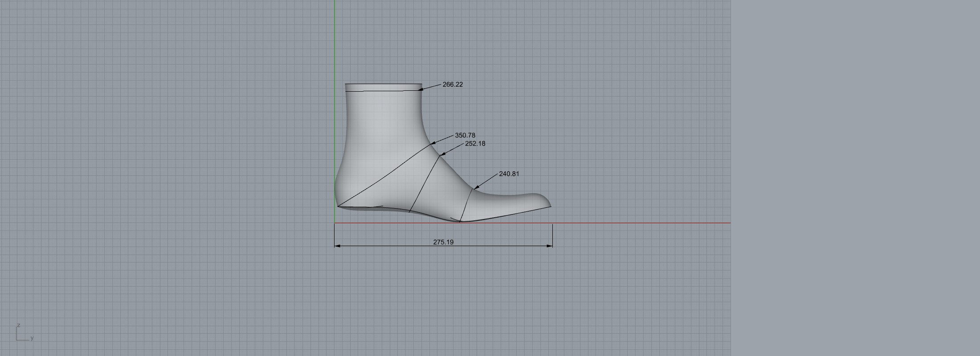Select the 350.78 measurement text
980x356 pixels.
click(465, 135)
